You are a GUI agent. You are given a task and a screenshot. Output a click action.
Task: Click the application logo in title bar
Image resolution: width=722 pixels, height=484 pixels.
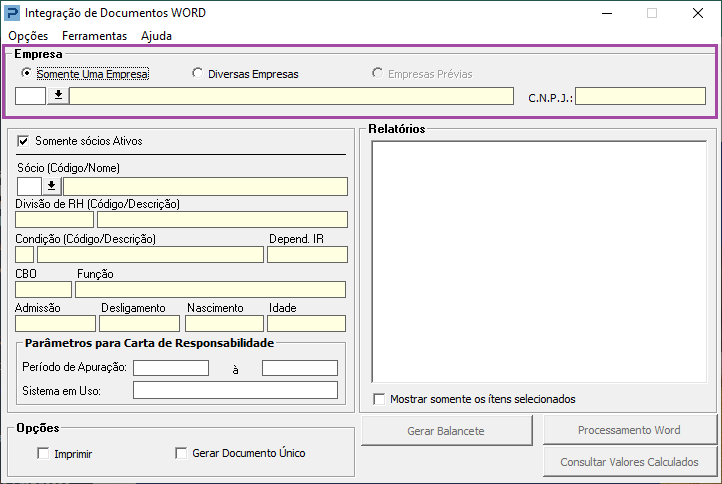tap(12, 13)
